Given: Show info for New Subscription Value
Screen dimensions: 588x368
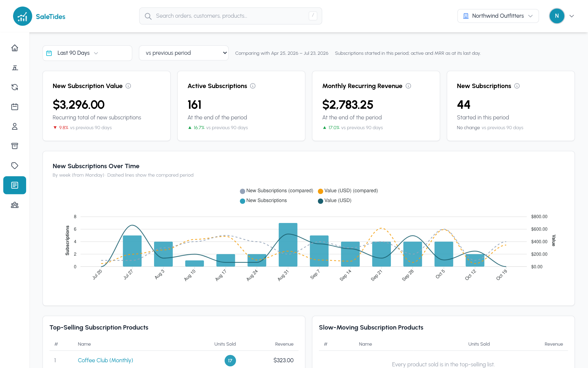Looking at the screenshot, I should pyautogui.click(x=128, y=86).
